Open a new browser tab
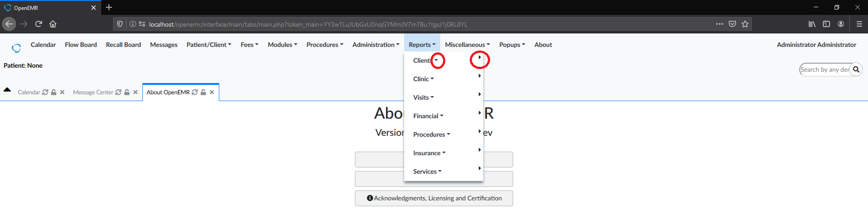Viewport: 868px width, 213px height. click(109, 7)
